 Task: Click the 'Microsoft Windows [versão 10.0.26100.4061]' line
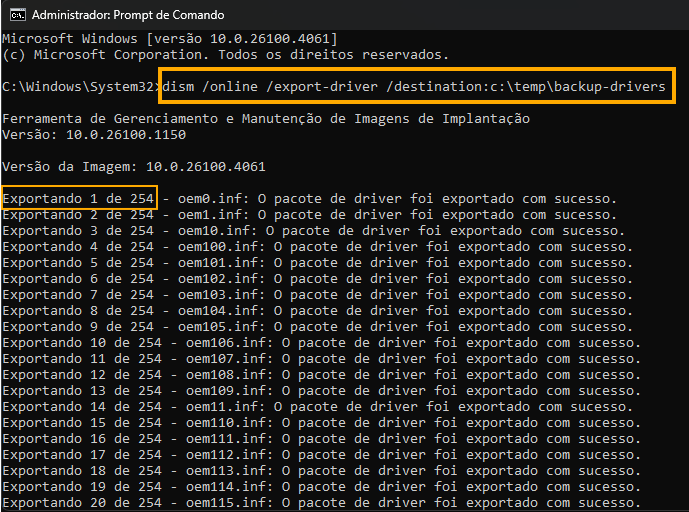(170, 39)
